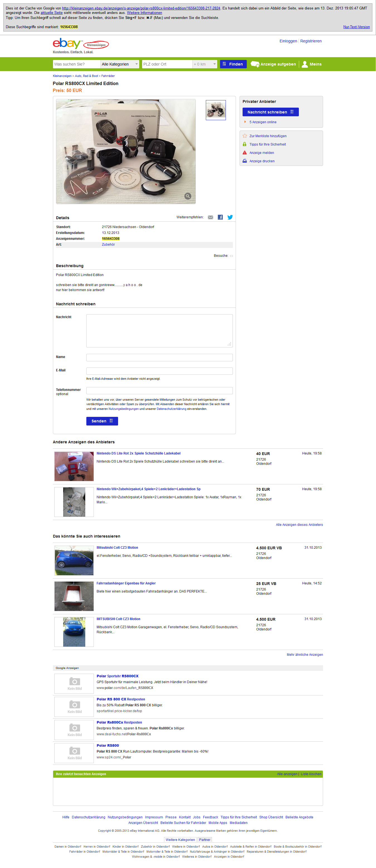The height and width of the screenshot is (868, 376).
Task: Open Nintendo DS Lite listing thumbnail
Action: (74, 466)
